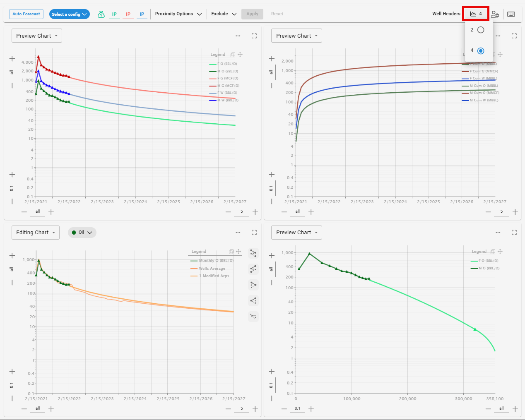Open the Oil phase selector dropdown
Screen dimensions: 525x420
pyautogui.click(x=82, y=233)
